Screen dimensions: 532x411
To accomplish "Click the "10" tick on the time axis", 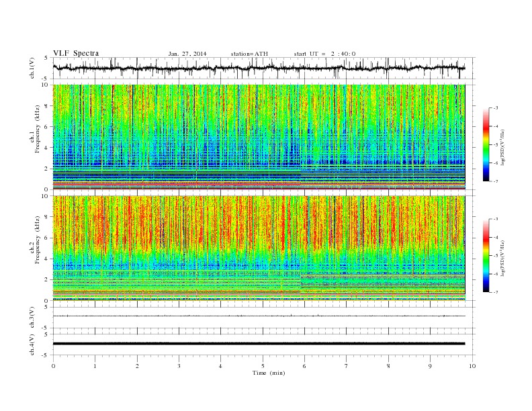I will click(x=472, y=366).
